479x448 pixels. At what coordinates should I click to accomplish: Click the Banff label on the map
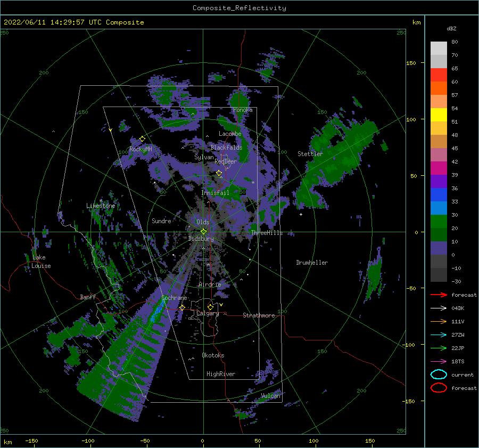[88, 297]
